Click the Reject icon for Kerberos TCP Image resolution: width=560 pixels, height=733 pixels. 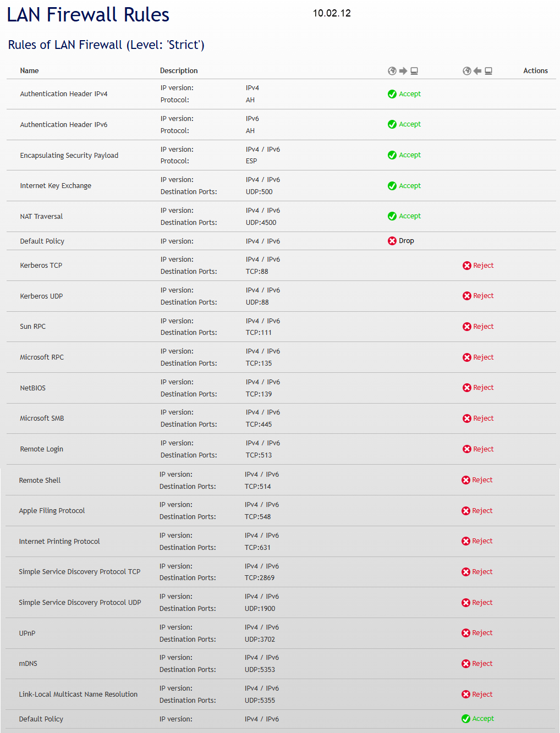467,266
